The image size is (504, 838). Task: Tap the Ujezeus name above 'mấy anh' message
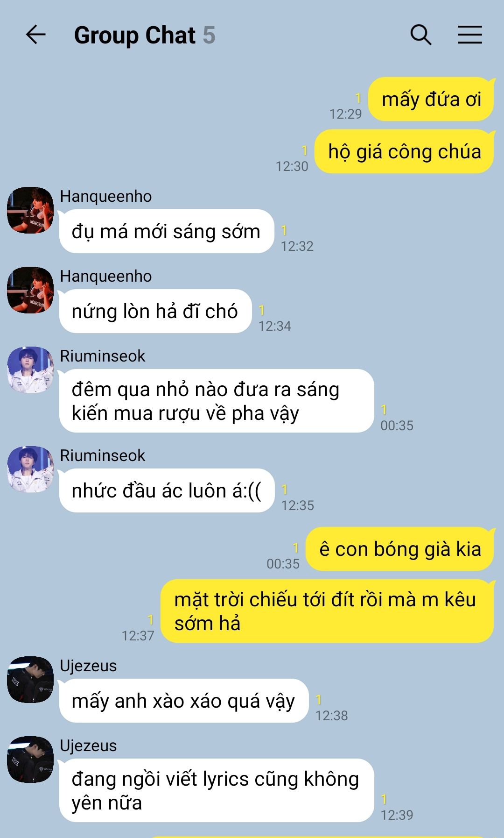click(x=88, y=666)
